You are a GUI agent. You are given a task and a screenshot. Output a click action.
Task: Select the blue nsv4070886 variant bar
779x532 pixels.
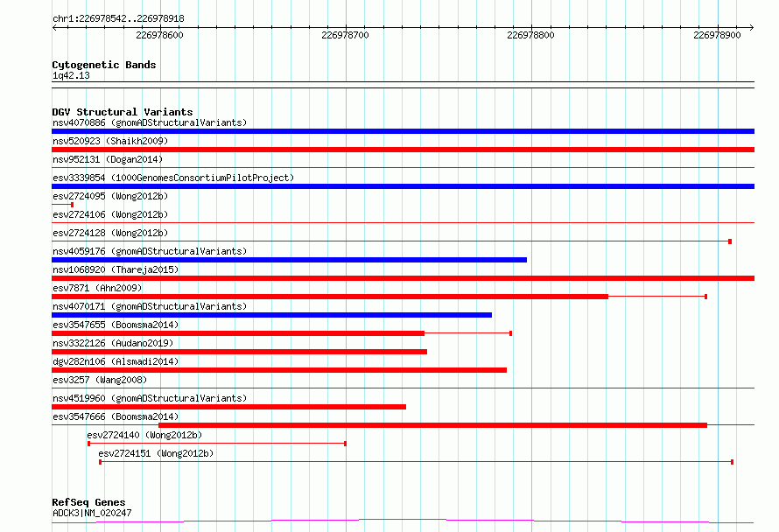coord(403,131)
